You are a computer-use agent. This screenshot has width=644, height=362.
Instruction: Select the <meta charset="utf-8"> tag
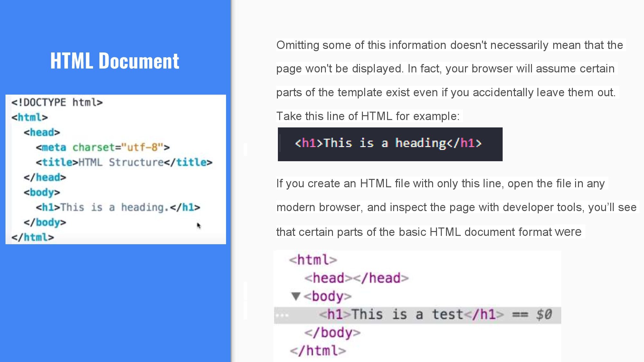coord(103,147)
